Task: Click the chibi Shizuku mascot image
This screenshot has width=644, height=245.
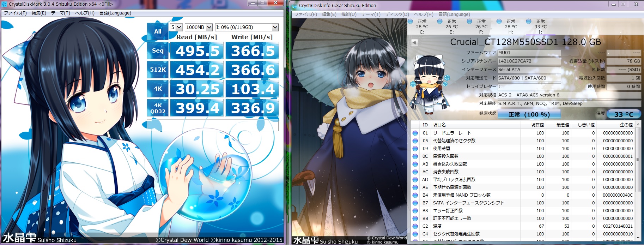Action: (429, 85)
